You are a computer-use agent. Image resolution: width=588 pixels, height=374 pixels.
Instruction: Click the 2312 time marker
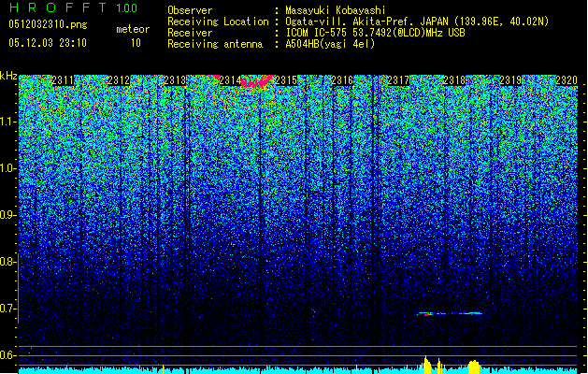click(119, 80)
